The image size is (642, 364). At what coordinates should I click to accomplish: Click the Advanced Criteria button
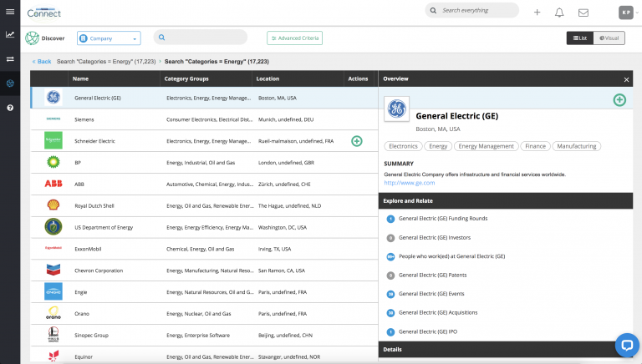(x=294, y=38)
